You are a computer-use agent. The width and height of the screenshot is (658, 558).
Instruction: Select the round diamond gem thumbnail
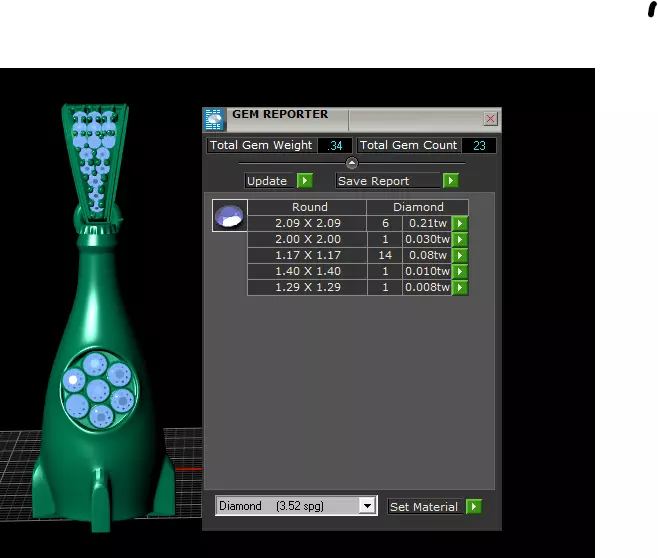[x=230, y=216]
